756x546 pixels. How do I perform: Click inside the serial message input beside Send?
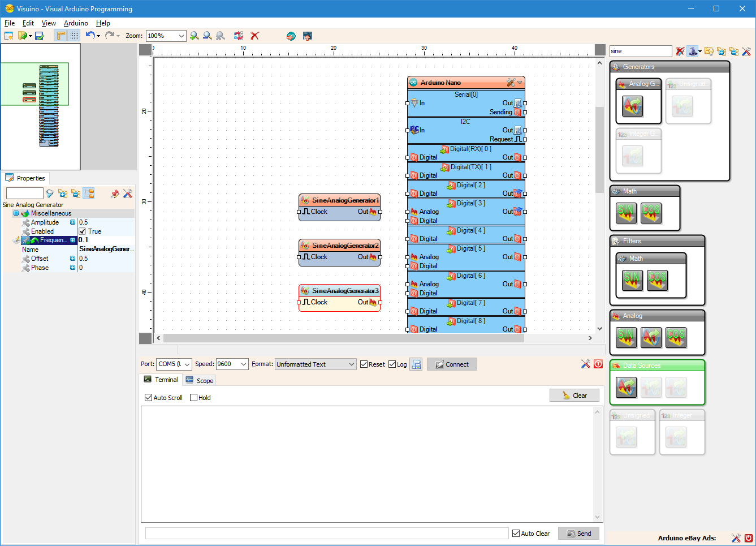pyautogui.click(x=326, y=533)
